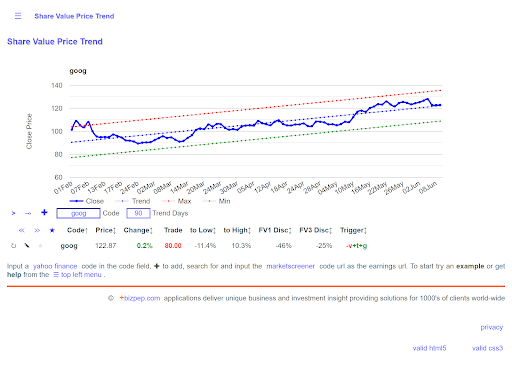Click the -v+t+g trigger value
Screen dimensions: 512x384
(x=357, y=246)
